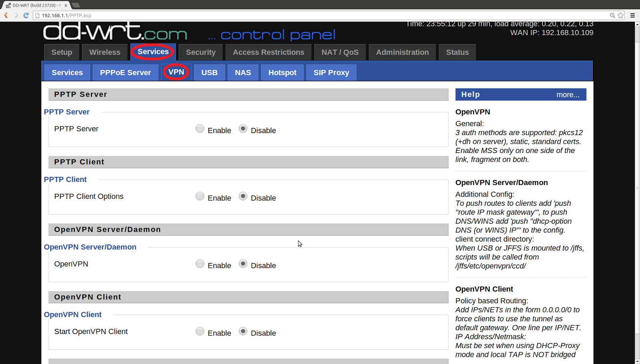Open a new browser tab

pyautogui.click(x=76, y=5)
